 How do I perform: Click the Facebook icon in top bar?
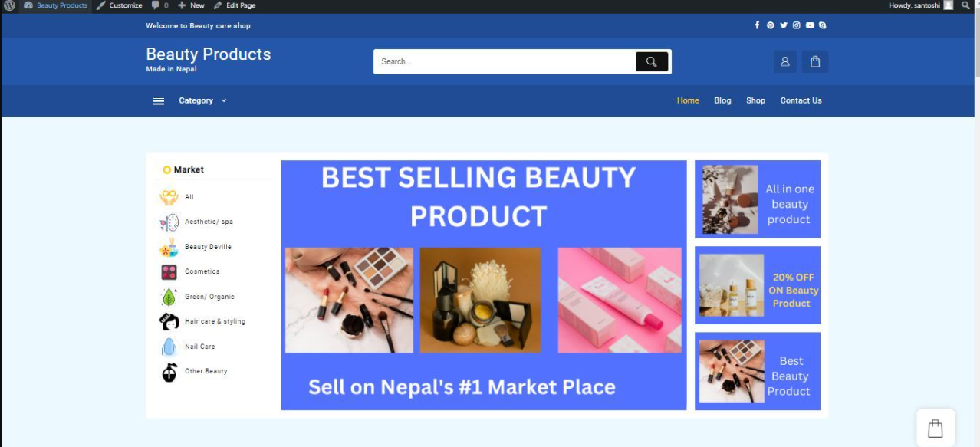(x=757, y=25)
